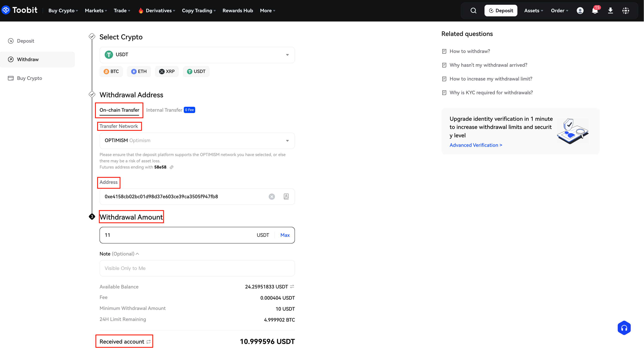The image size is (644, 350).
Task: Open the notifications bell icon
Action: (x=595, y=11)
